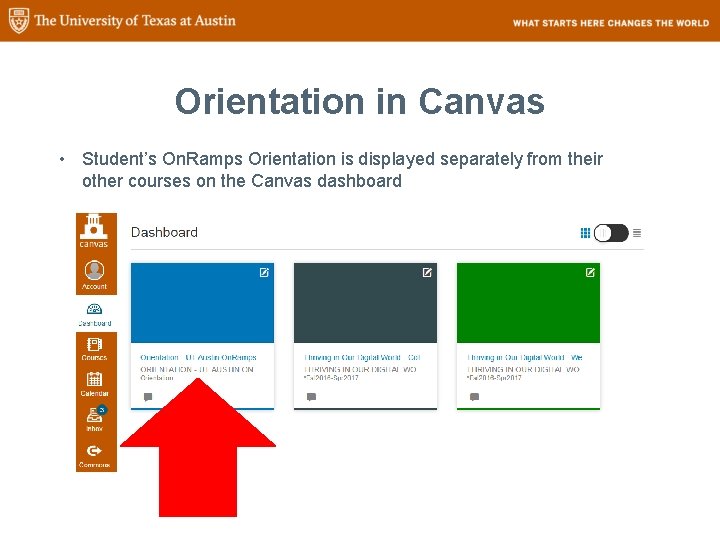Screen dimensions: 720x540
Task: Open Orientation - UT Austin OnRamps link
Action: (198, 357)
